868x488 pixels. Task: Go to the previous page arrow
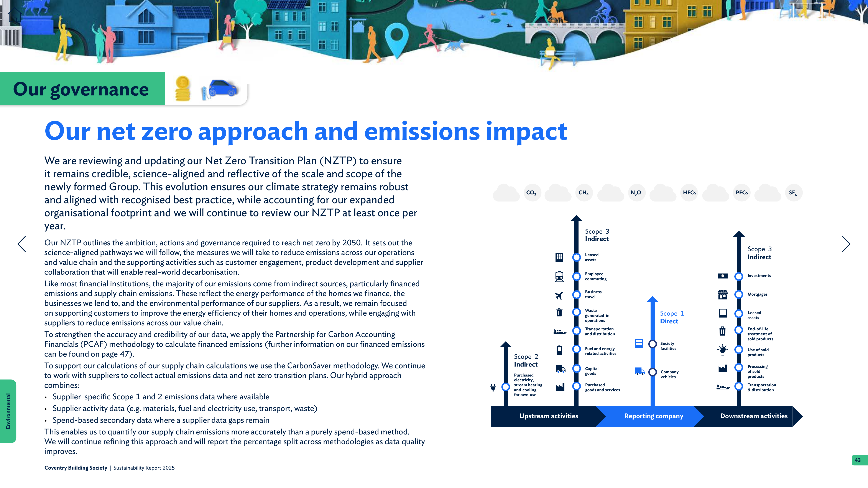point(21,244)
